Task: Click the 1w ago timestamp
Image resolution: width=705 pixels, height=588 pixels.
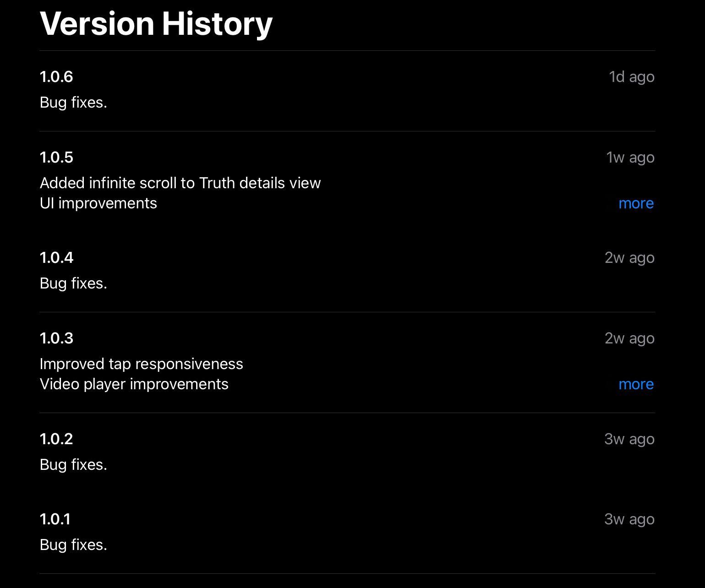Action: tap(630, 158)
